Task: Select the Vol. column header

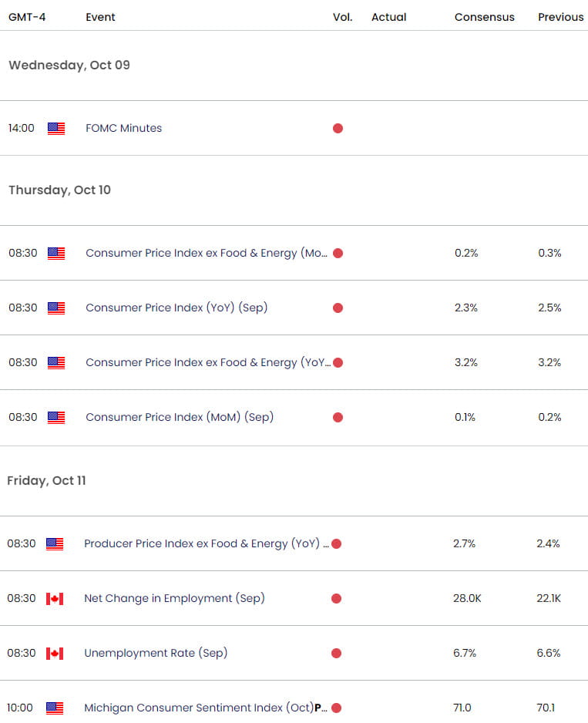Action: 343,16
